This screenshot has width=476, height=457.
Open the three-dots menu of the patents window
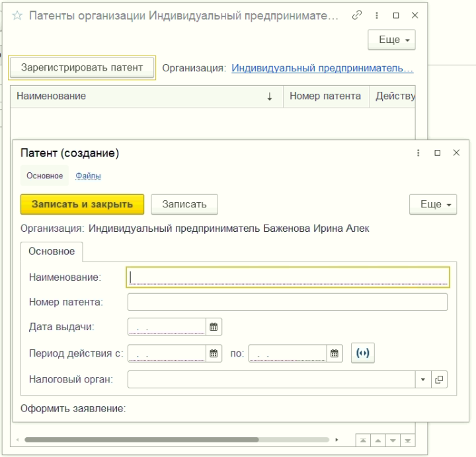coord(376,15)
